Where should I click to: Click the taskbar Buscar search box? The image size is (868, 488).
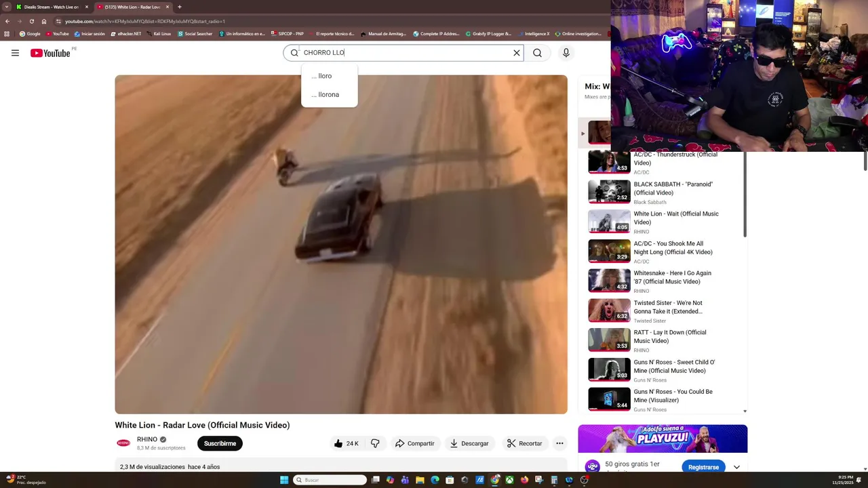click(330, 480)
